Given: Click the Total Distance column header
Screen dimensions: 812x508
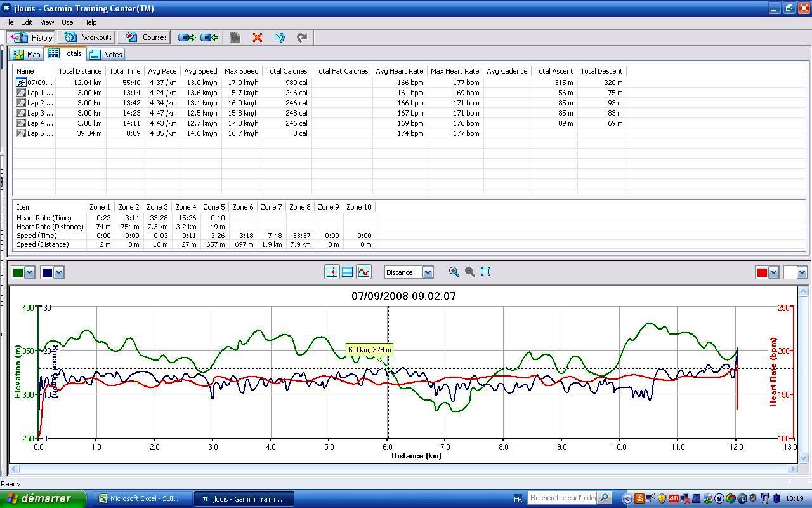Looking at the screenshot, I should [80, 71].
